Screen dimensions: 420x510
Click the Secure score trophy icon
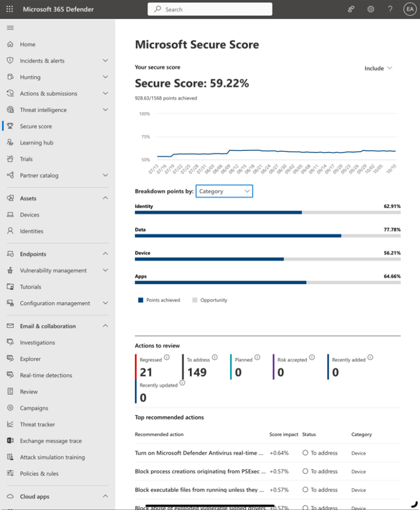coord(10,126)
